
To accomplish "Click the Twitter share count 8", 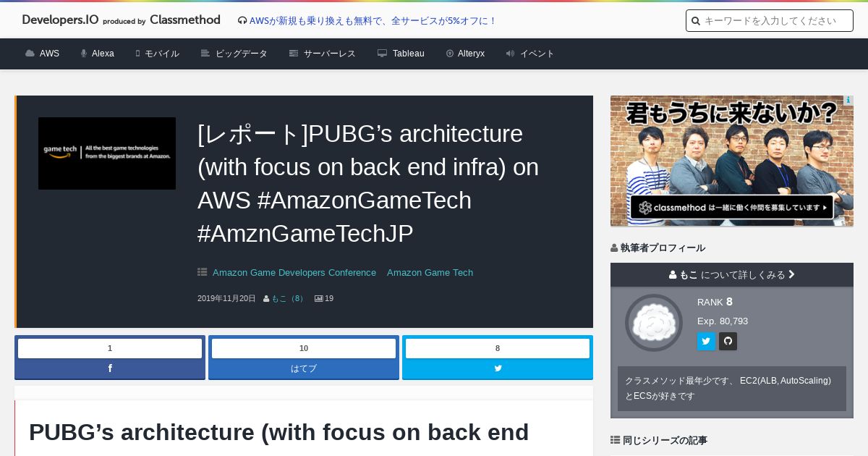I will pyautogui.click(x=498, y=348).
